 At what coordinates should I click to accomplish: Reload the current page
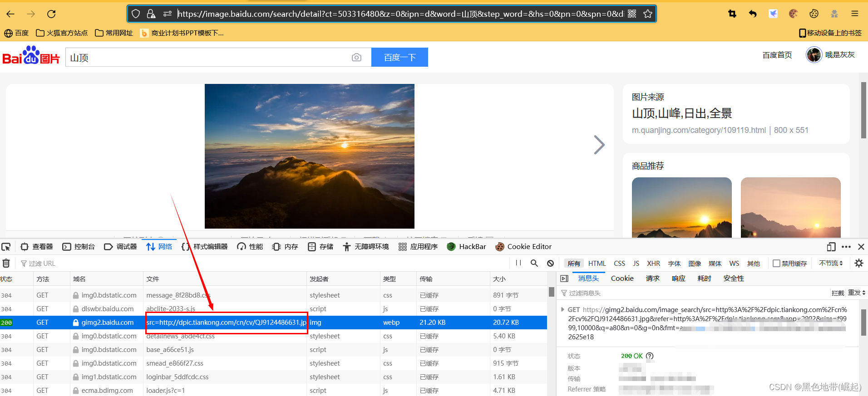51,14
